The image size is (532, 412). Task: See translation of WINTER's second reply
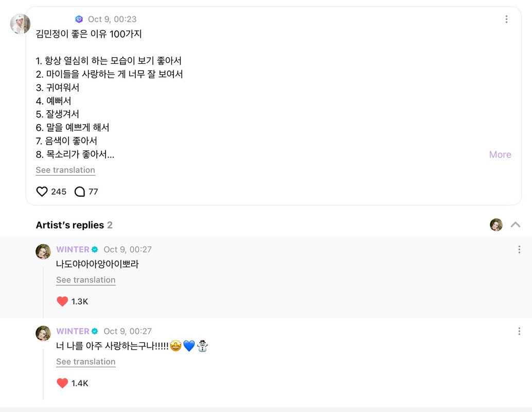point(86,362)
